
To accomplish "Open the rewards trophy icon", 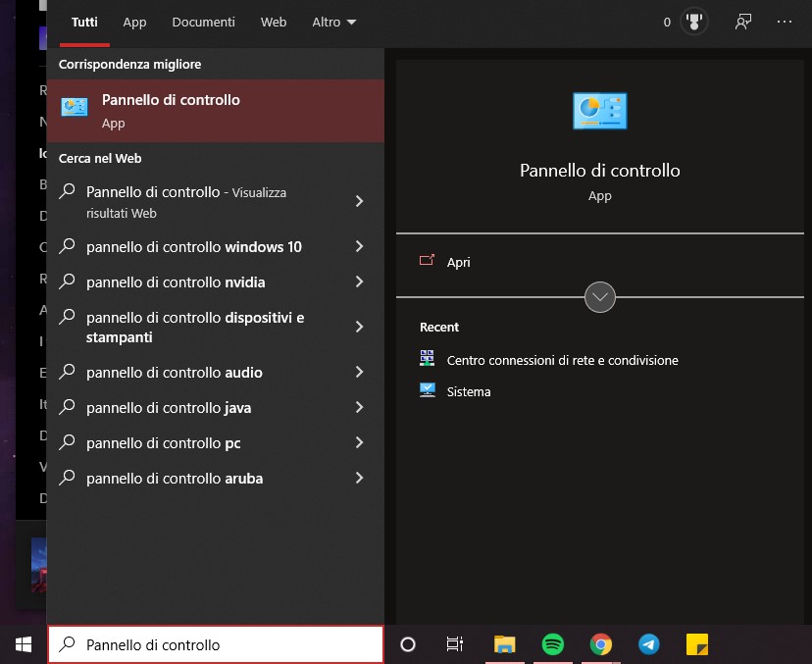I will click(694, 22).
